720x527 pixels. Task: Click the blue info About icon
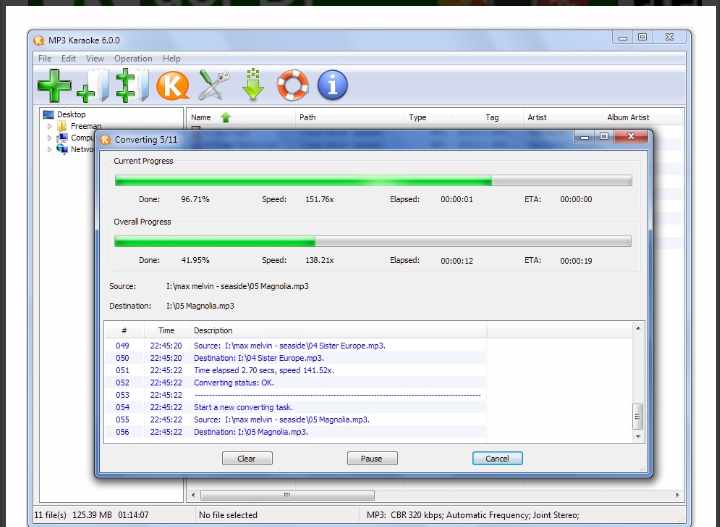pyautogui.click(x=332, y=85)
